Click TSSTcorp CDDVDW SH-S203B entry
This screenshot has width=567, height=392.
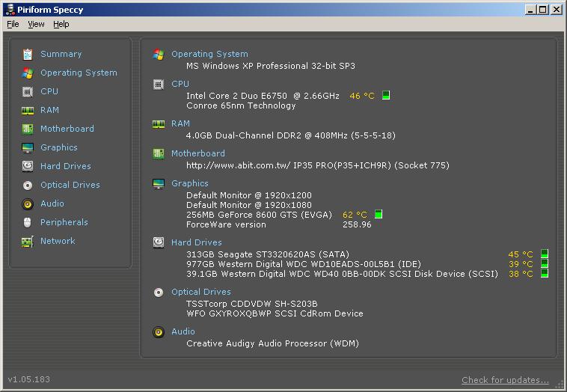tap(252, 304)
